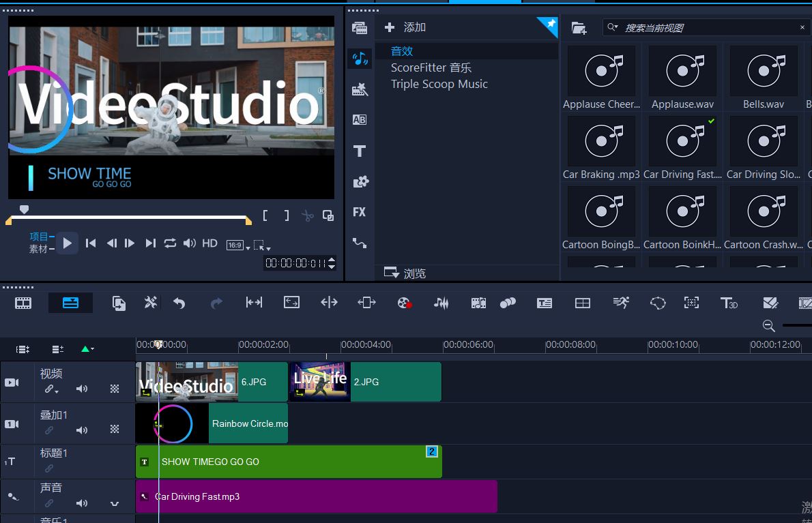The image size is (812, 523).
Task: Mute the Overlay 1 (叠加1) track
Action: click(82, 430)
